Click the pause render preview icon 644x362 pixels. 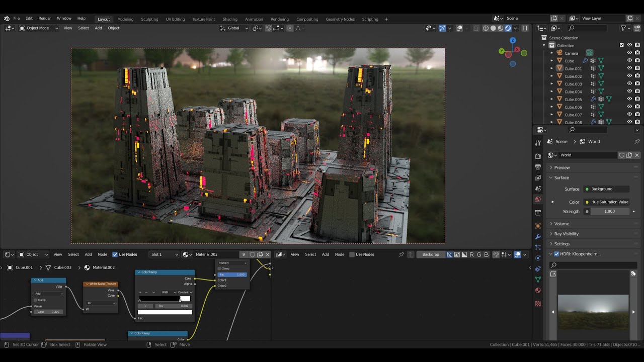click(525, 28)
